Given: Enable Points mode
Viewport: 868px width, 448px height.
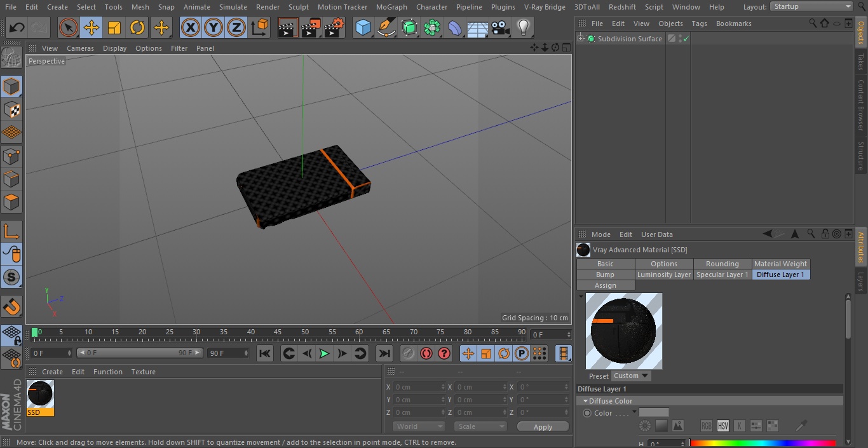Looking at the screenshot, I should tap(11, 156).
